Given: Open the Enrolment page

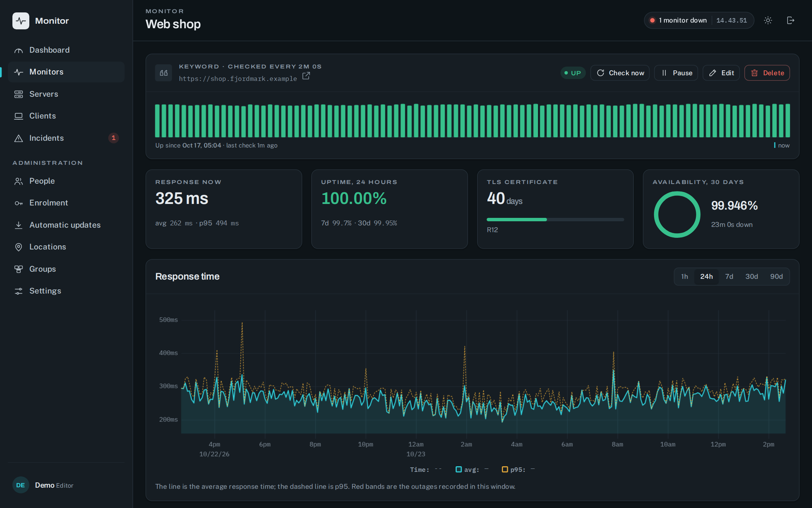Looking at the screenshot, I should coord(66,203).
